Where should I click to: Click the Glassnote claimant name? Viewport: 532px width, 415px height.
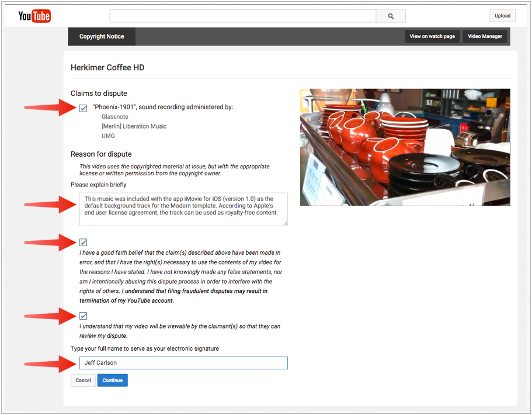pyautogui.click(x=115, y=117)
